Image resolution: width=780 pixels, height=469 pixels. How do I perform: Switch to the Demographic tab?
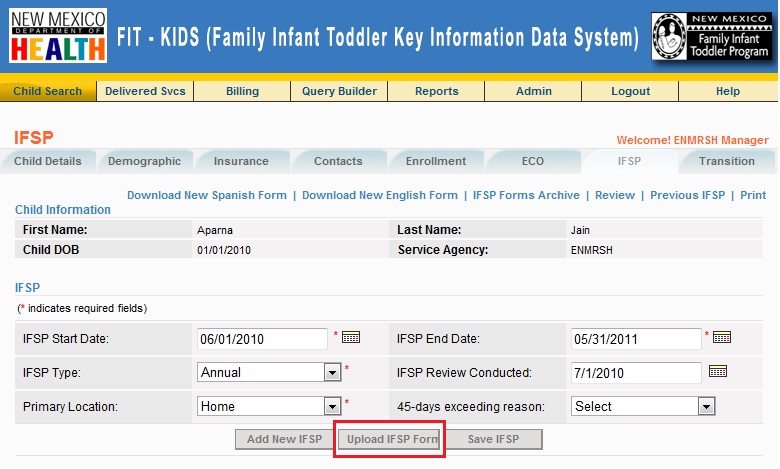point(144,161)
